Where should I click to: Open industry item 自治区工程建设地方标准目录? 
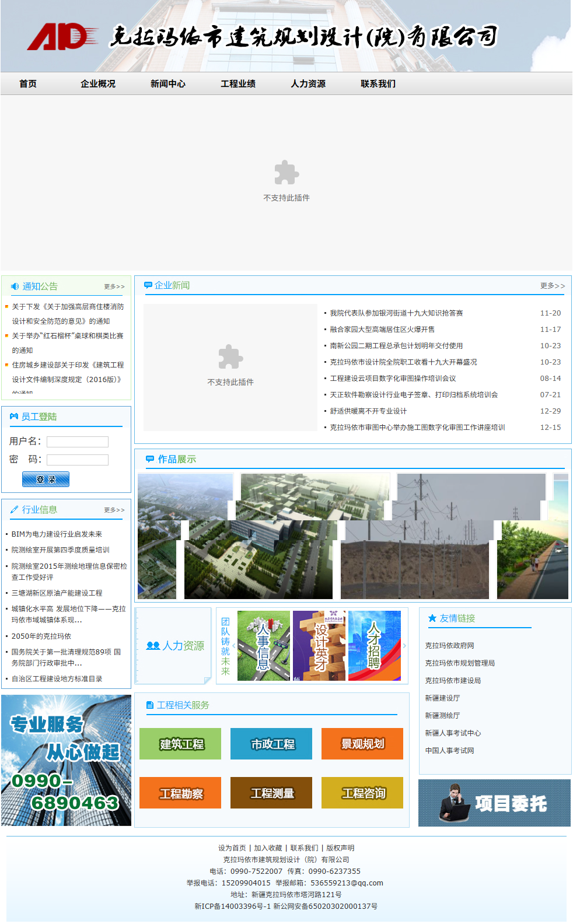(57, 679)
